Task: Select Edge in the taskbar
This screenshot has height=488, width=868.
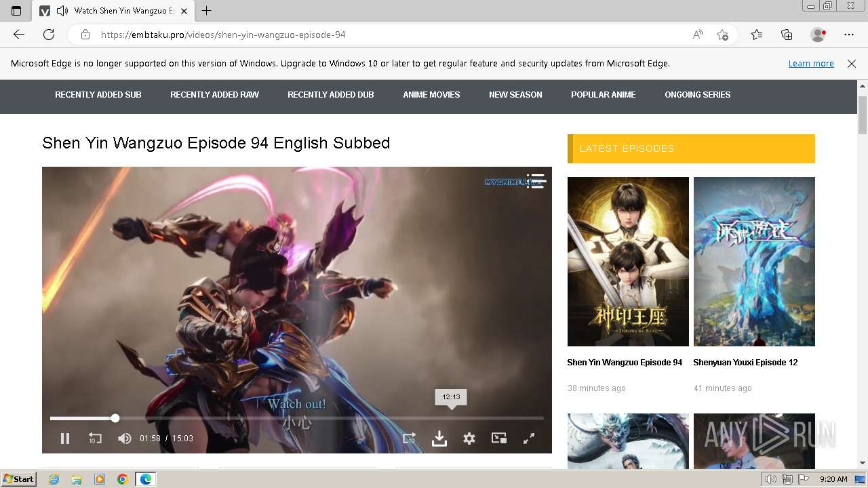Action: click(146, 479)
